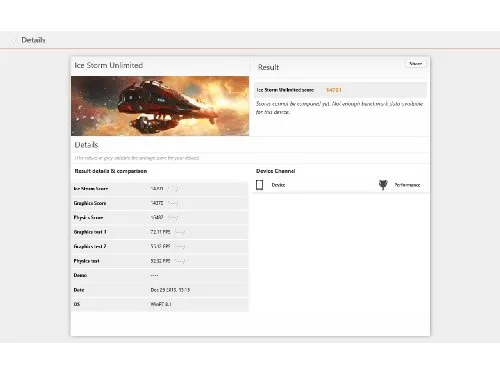Image resolution: width=500 pixels, height=375 pixels.
Task: Click the Performance channel emblem icon
Action: click(383, 185)
